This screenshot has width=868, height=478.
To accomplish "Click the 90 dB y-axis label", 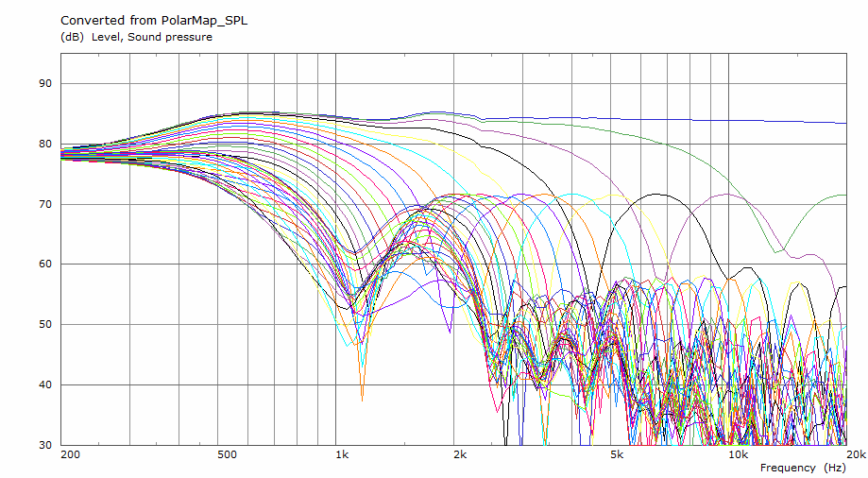I will pos(44,84).
